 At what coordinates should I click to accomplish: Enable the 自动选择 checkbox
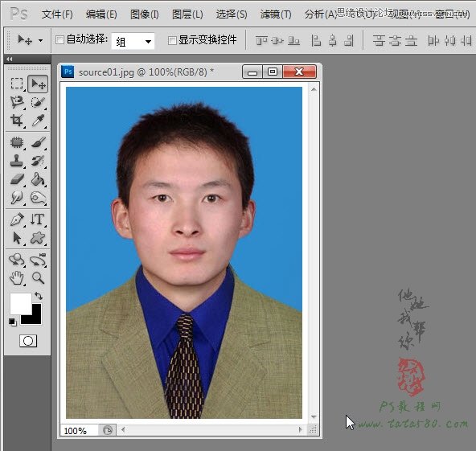point(59,39)
